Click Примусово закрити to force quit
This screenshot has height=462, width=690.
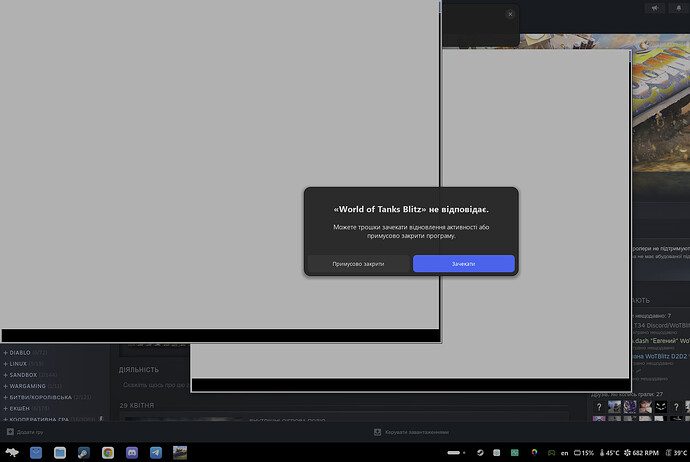click(x=358, y=264)
